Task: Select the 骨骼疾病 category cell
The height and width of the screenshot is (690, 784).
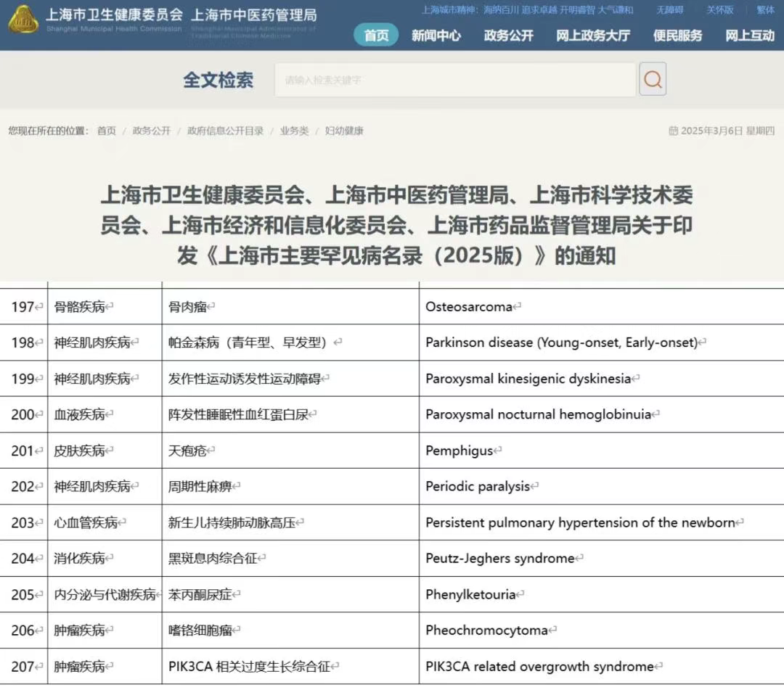Action: coord(105,307)
